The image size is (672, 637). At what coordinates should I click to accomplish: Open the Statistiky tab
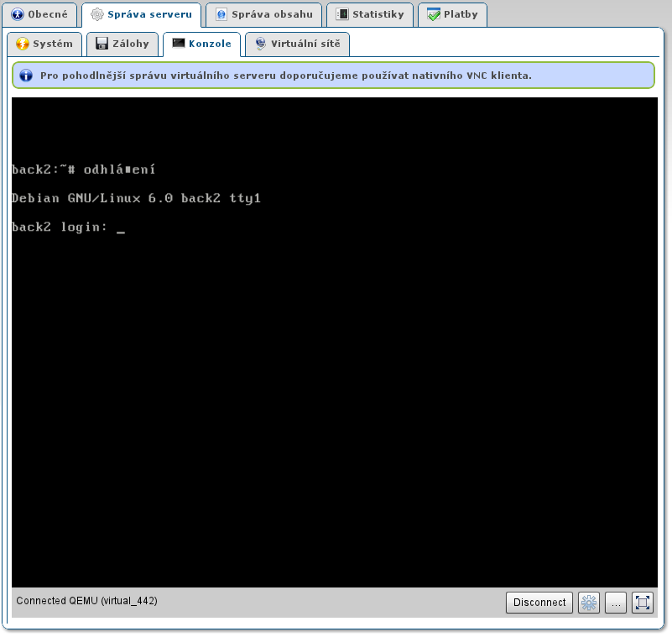pos(370,14)
